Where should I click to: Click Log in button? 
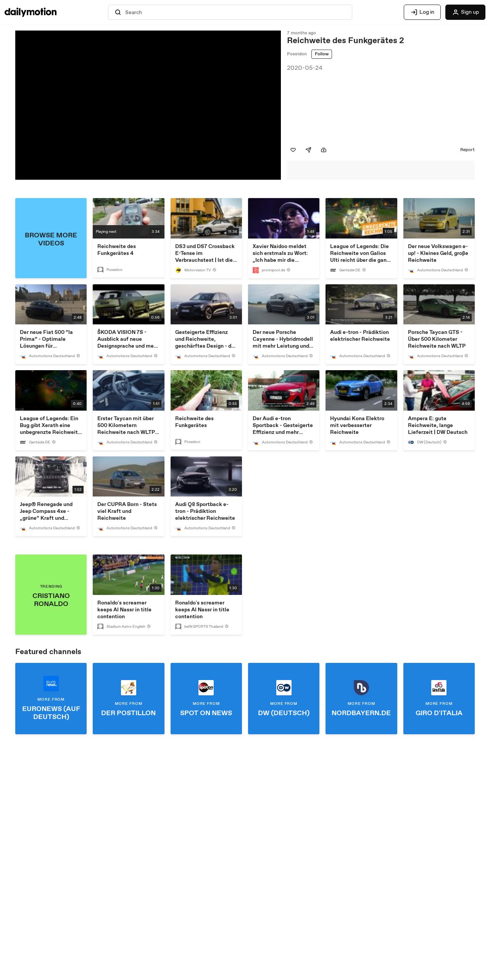422,12
